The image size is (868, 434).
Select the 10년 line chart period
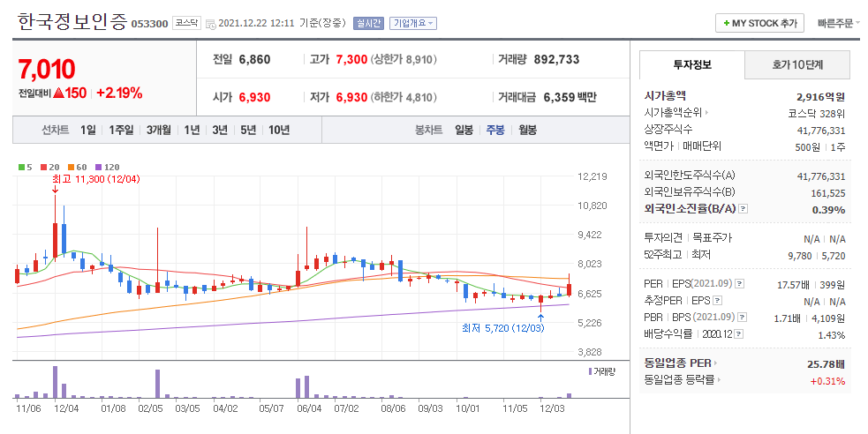[x=279, y=130]
